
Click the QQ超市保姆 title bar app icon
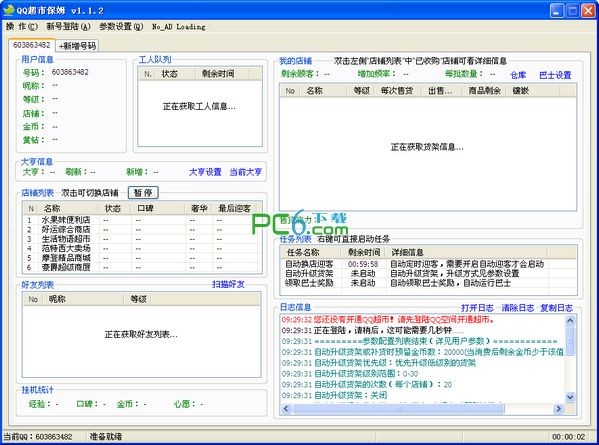[8, 10]
